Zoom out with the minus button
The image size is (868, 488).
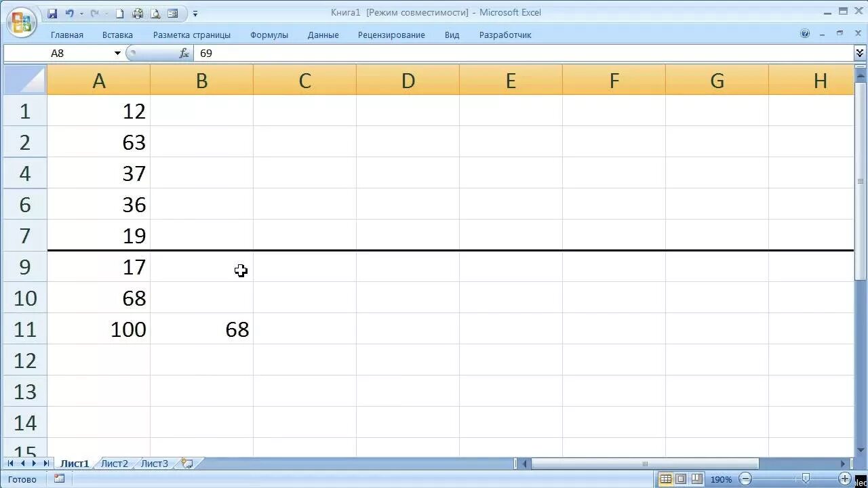pos(745,479)
